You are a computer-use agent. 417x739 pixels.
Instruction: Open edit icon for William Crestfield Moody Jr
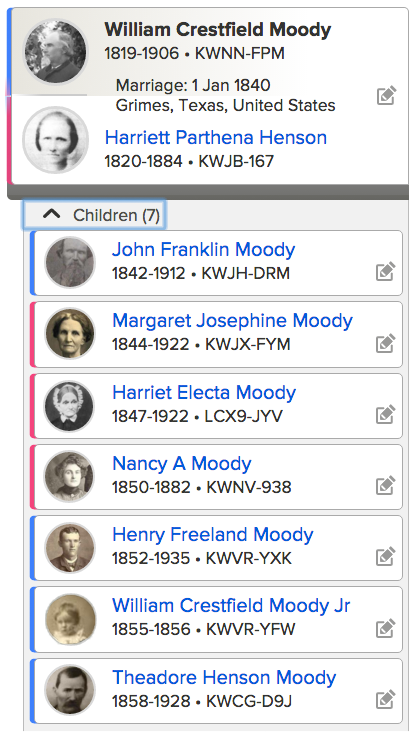pos(385,628)
